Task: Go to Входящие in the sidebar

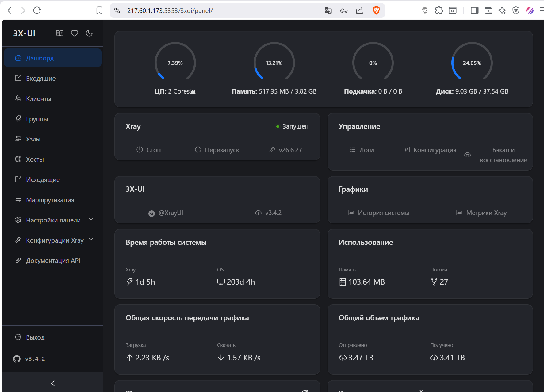Action: 53,78
